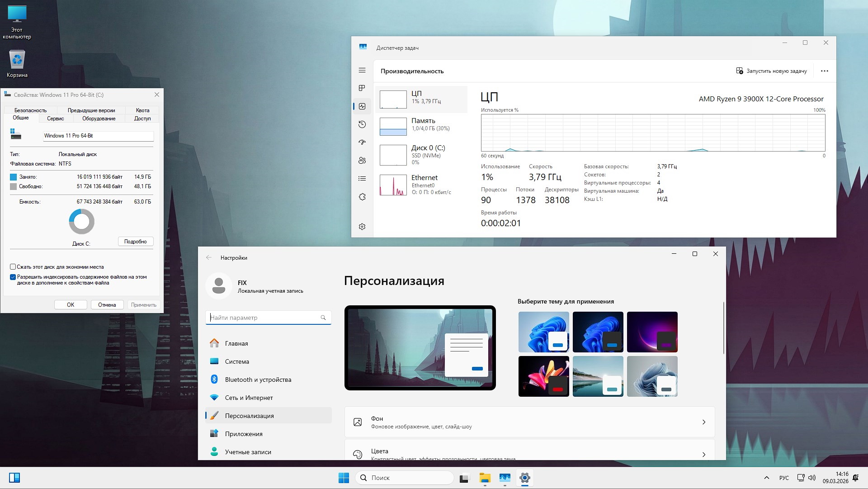Open the three-dots menu in Task Manager

[825, 71]
